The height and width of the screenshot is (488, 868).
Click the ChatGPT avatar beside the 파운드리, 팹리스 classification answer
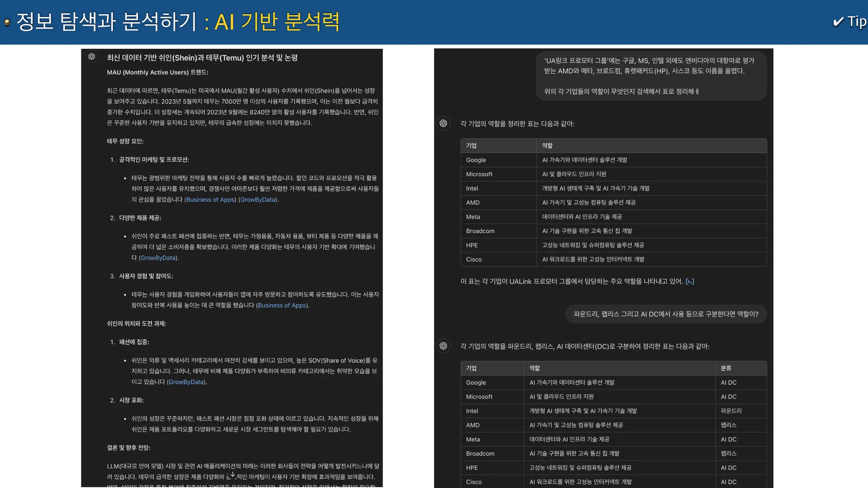coord(443,346)
